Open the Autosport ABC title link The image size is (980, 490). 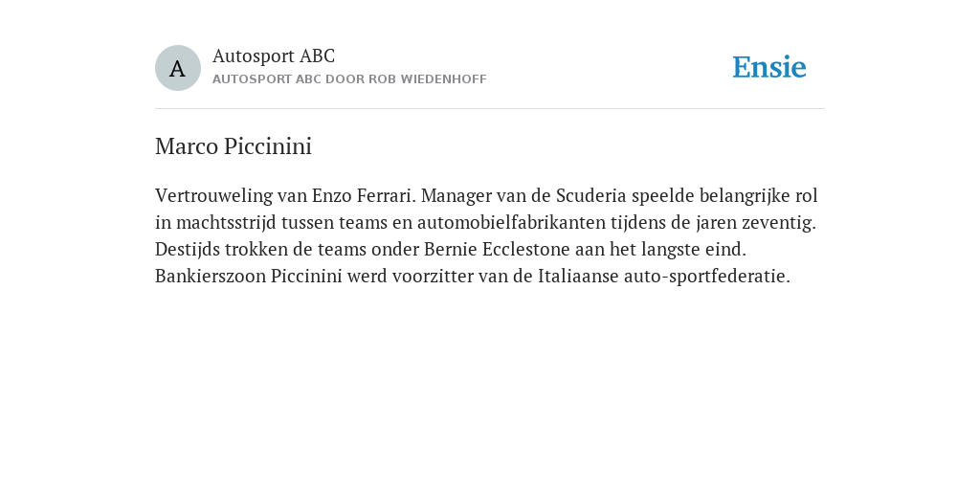pos(274,56)
